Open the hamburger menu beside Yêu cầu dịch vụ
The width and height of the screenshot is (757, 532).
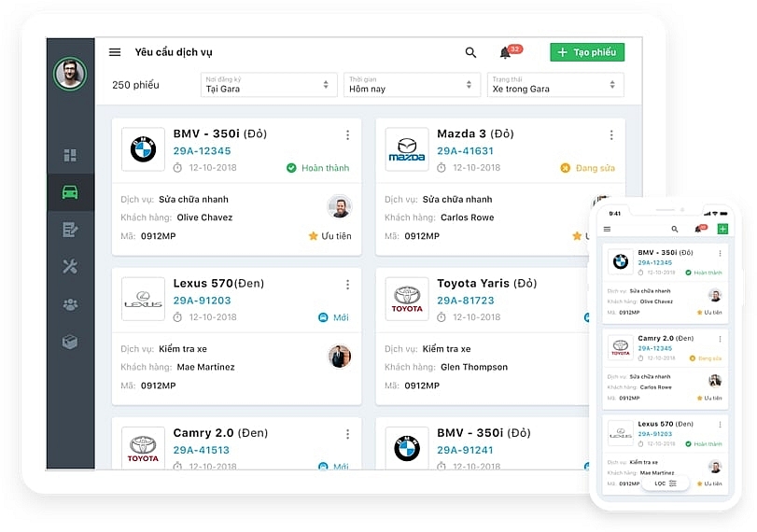click(115, 52)
